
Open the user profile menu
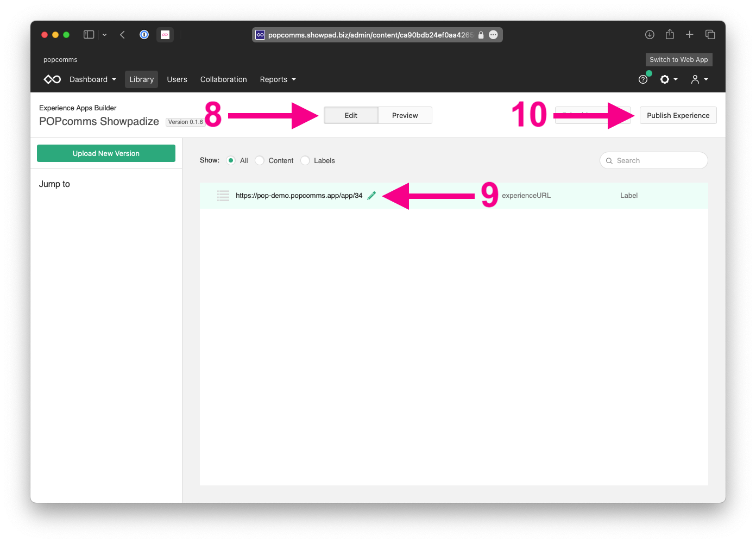pyautogui.click(x=697, y=79)
